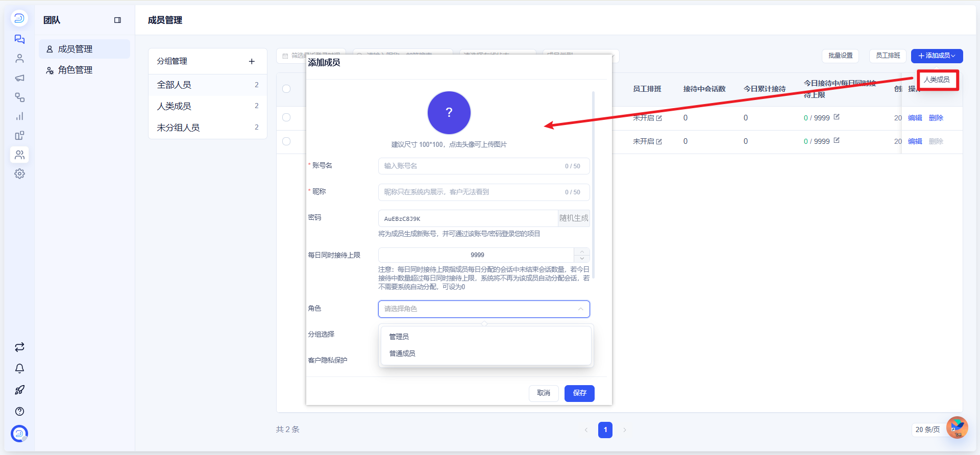
Task: Open the bar chart statistics icon
Action: pyautogui.click(x=19, y=116)
